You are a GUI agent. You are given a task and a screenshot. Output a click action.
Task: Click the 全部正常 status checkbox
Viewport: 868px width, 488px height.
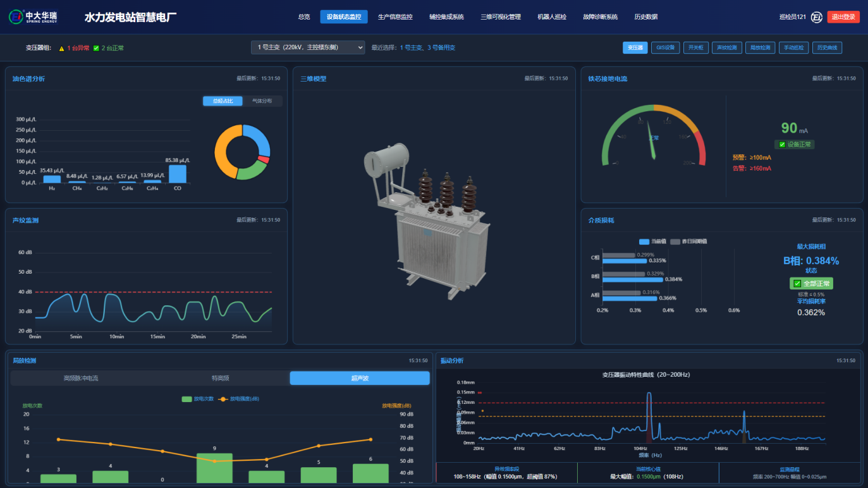(x=797, y=284)
